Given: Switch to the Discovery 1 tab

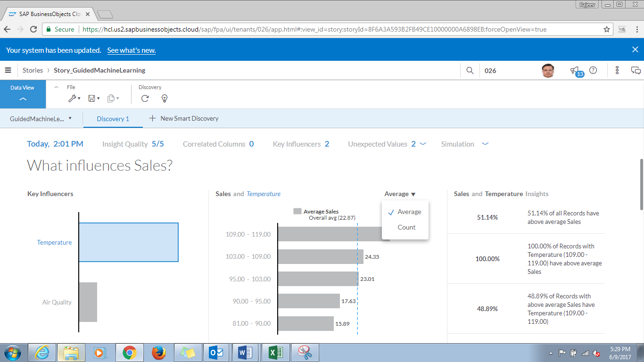Looking at the screenshot, I should click(113, 119).
